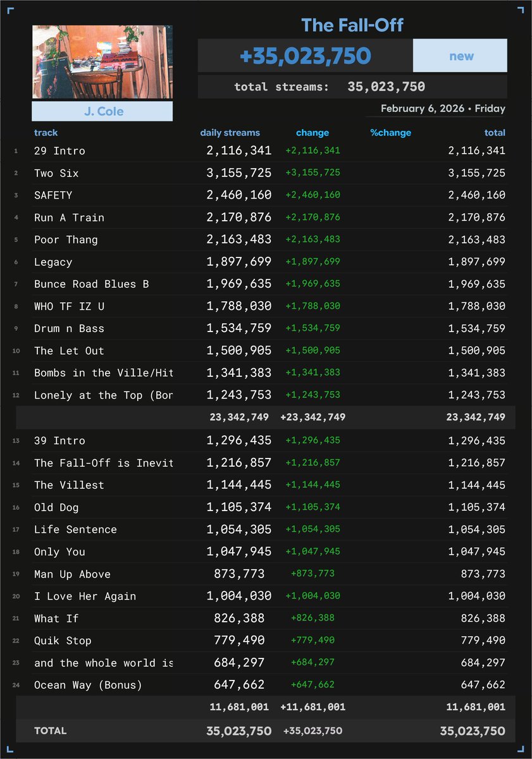
Task: Click Ocean Way daily streams 647,662
Action: point(239,684)
